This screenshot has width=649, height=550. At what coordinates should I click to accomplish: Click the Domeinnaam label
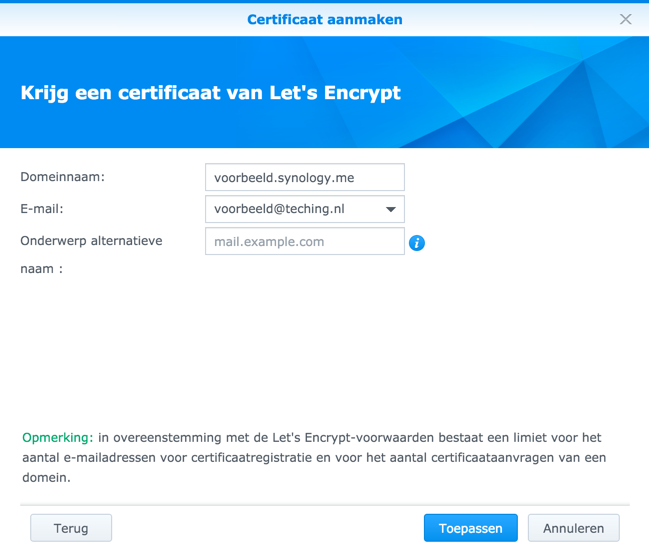point(63,177)
